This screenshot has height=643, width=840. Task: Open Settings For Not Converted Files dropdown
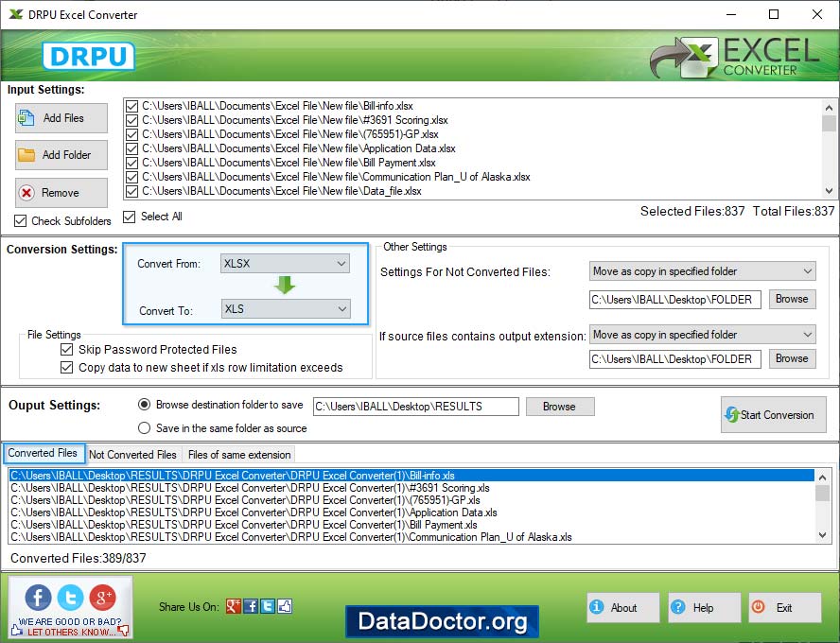[x=702, y=271]
